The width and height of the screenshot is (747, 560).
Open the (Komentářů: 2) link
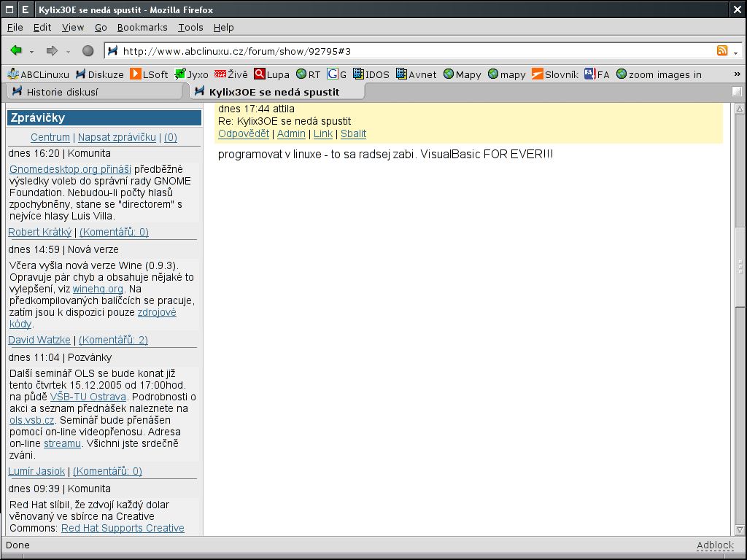(x=113, y=340)
